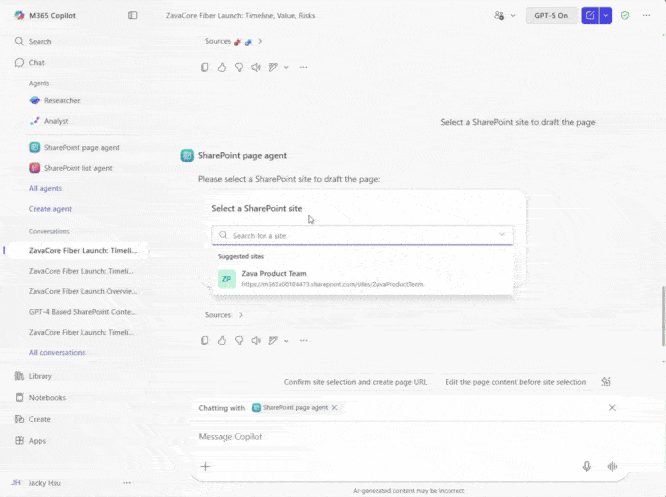Expand the upper Sources chevron
This screenshot has width=666, height=497.
[260, 41]
